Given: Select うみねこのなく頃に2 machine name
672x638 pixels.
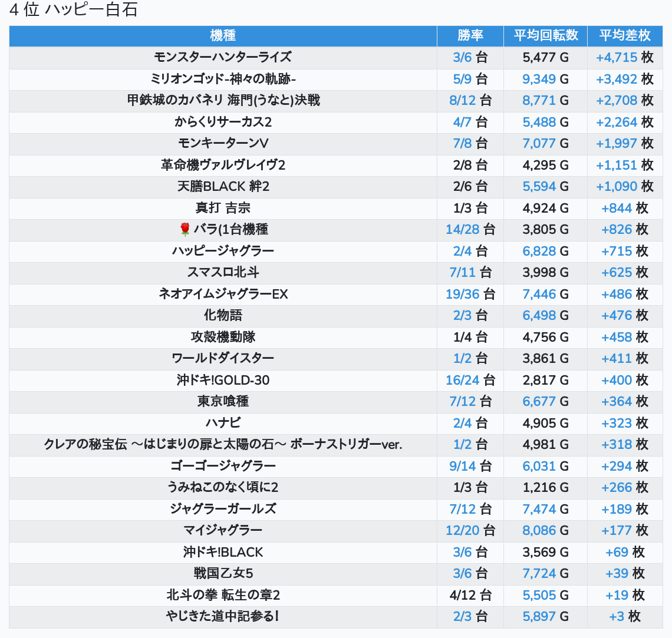Looking at the screenshot, I should tap(223, 488).
